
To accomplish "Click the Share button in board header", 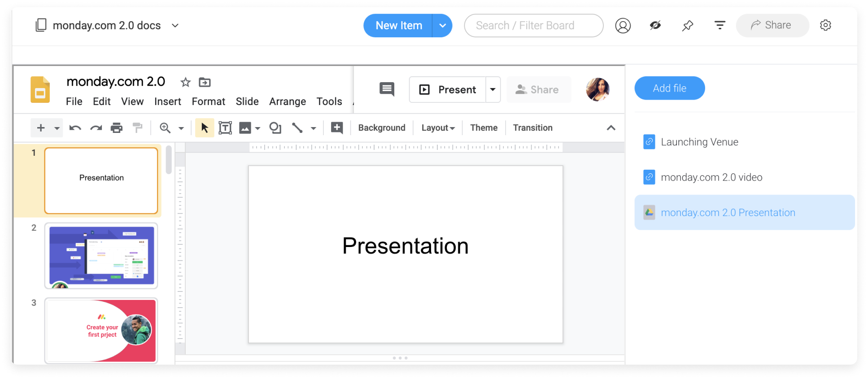I will coord(772,25).
